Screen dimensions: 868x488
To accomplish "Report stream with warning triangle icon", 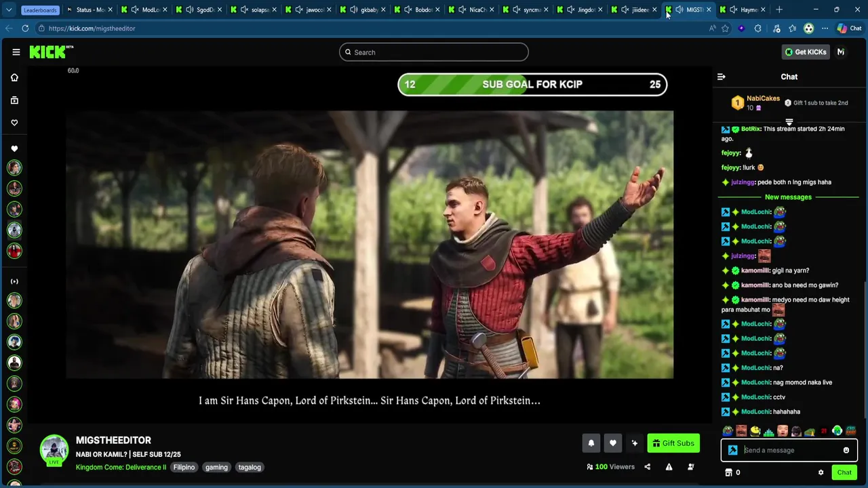I will coord(669,467).
